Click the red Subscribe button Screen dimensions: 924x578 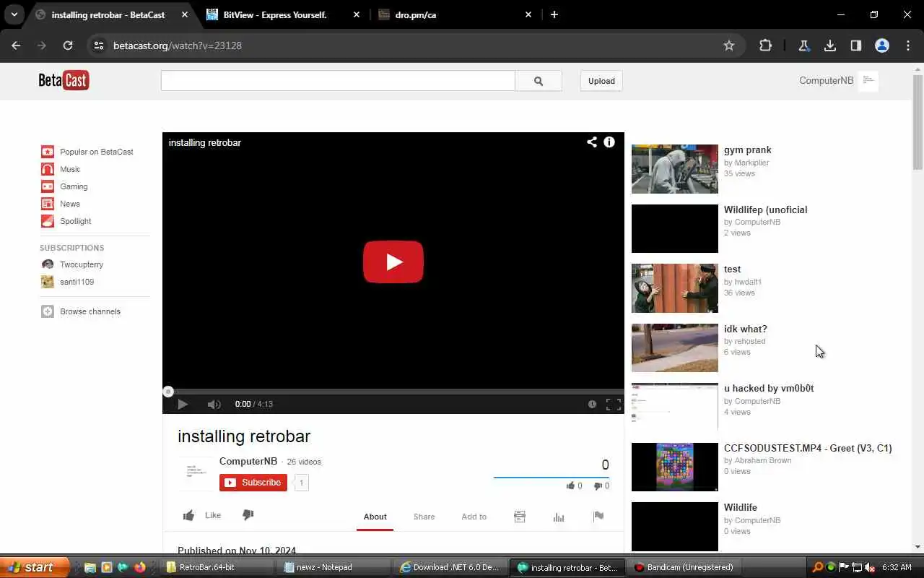tap(253, 483)
